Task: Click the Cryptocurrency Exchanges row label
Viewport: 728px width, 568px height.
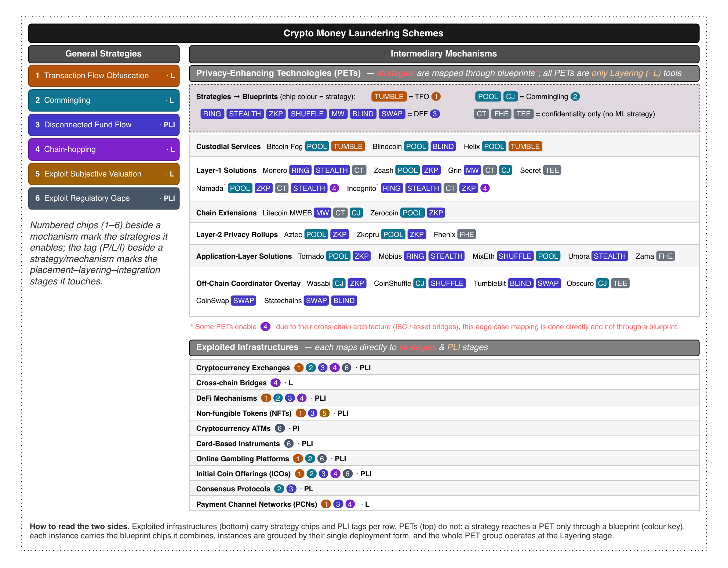Action: [x=243, y=368]
